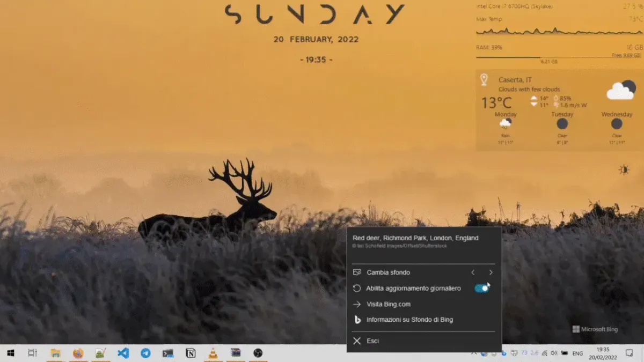Click the brightness sun icon on desktop

pyautogui.click(x=624, y=169)
